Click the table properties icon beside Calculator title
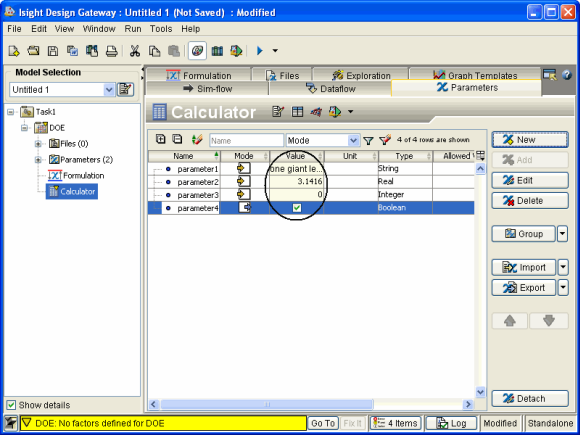 pyautogui.click(x=297, y=112)
